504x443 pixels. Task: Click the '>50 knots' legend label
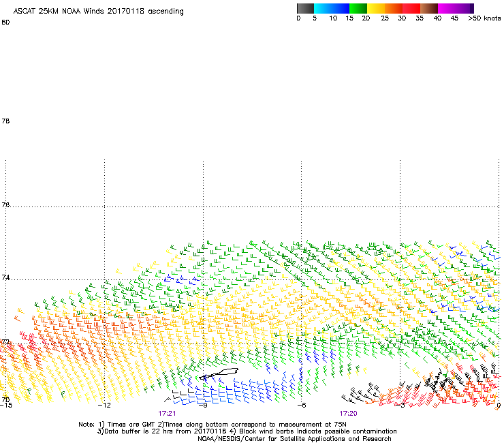coord(484,18)
